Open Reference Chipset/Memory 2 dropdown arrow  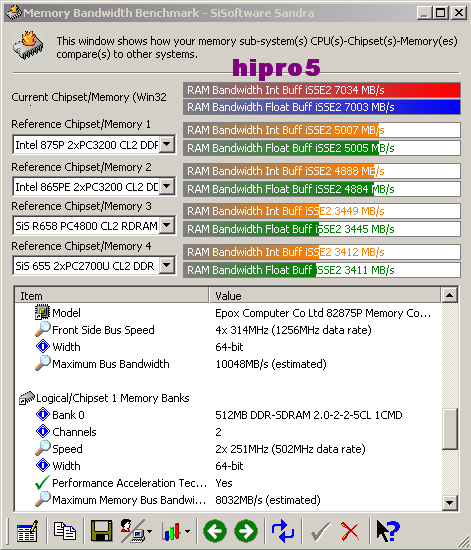[x=167, y=186]
